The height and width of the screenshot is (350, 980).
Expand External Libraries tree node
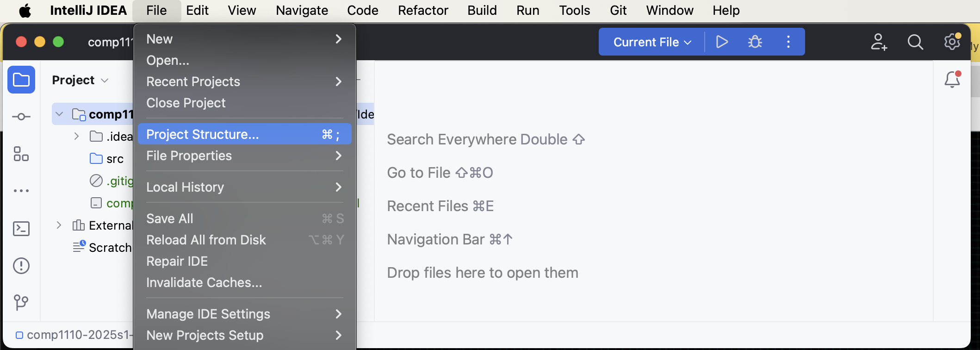pos(59,225)
